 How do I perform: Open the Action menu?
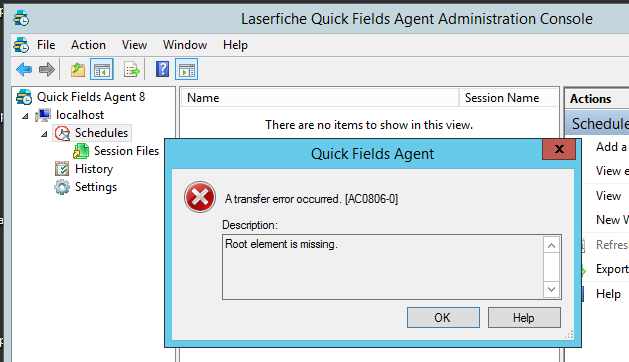pyautogui.click(x=88, y=45)
